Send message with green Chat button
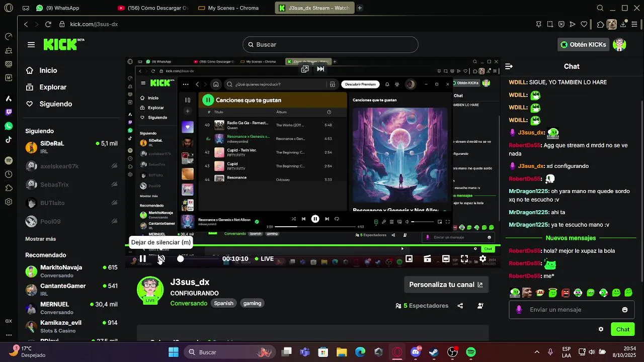 [x=623, y=329]
